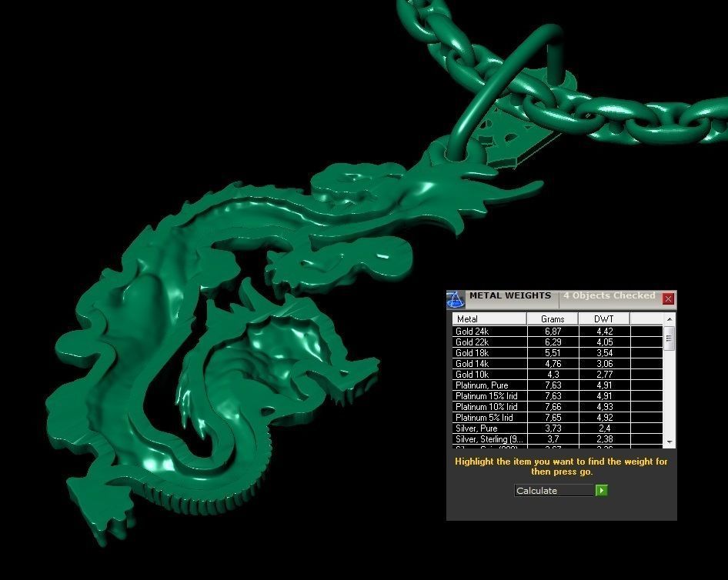
Task: Click the DWT column header
Action: (604, 318)
